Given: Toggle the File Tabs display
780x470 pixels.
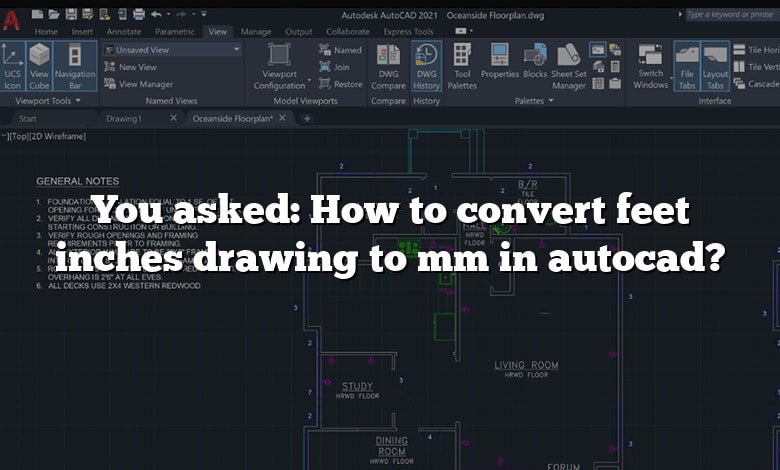Looking at the screenshot, I should pyautogui.click(x=687, y=66).
